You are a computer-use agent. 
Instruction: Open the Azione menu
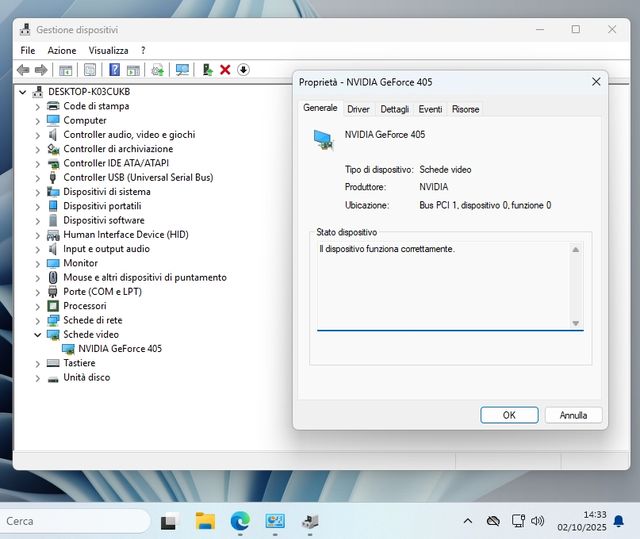(62, 50)
